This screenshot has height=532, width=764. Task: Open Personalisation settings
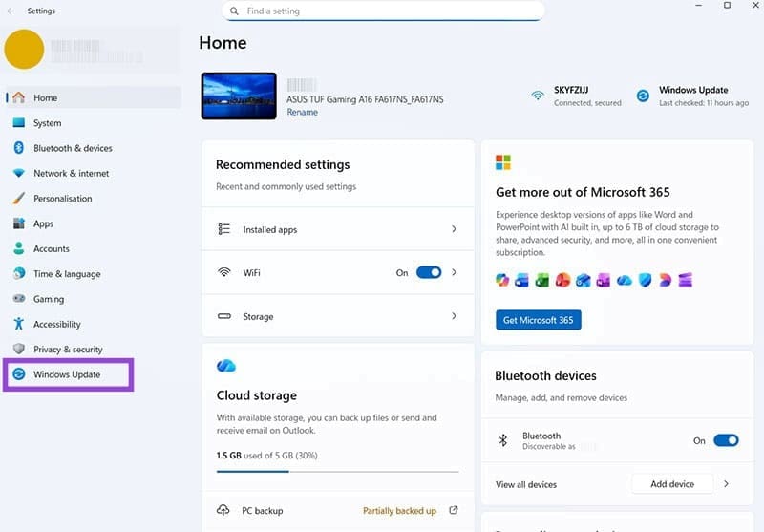(94, 199)
